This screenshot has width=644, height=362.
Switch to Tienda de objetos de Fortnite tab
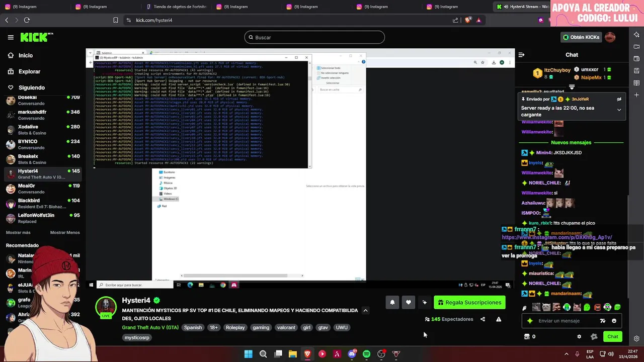click(x=176, y=7)
